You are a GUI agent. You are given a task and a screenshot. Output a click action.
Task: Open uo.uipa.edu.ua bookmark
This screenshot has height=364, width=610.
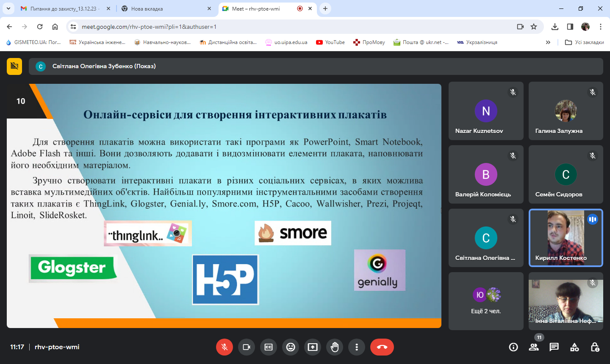[x=286, y=42]
